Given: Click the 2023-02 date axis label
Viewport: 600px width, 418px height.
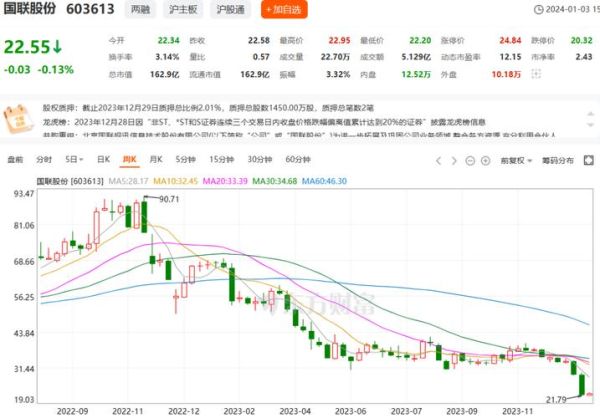Looking at the screenshot, I should tap(239, 411).
